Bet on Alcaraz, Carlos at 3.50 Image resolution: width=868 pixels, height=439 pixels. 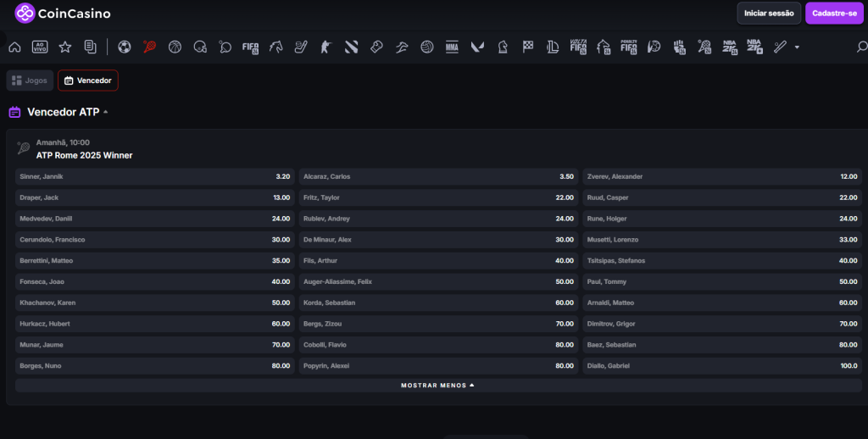coord(438,176)
